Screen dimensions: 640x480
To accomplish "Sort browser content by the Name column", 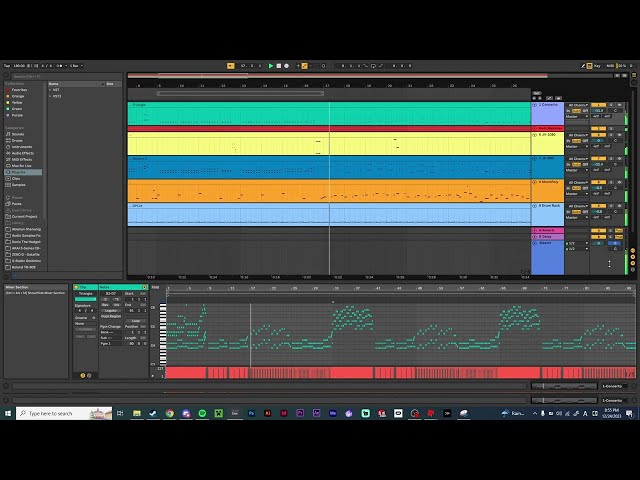I will (76, 84).
